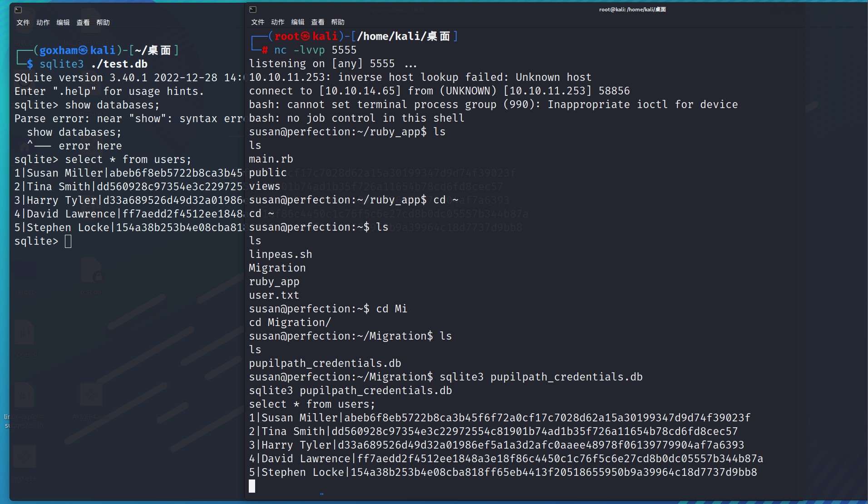The width and height of the screenshot is (868, 504).
Task: Click goxham@kali prompt in left terminal
Action: [x=77, y=50]
